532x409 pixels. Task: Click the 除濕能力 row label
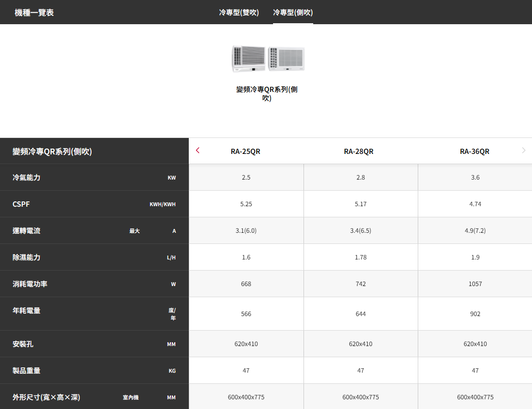(27, 258)
